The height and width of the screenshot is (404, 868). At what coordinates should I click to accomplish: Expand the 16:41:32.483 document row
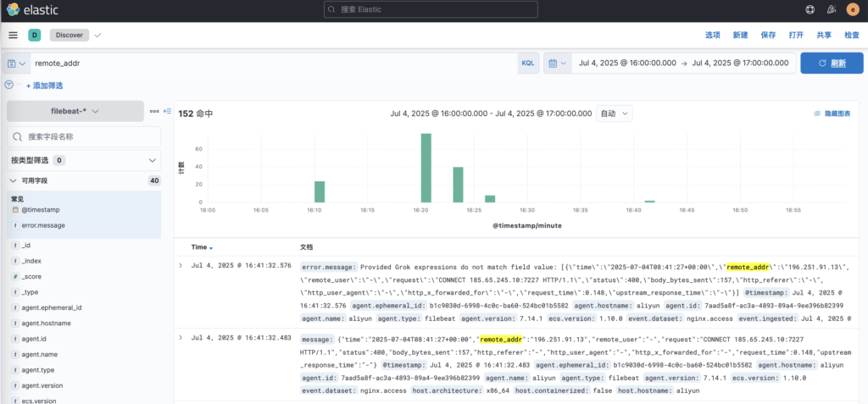coord(180,338)
